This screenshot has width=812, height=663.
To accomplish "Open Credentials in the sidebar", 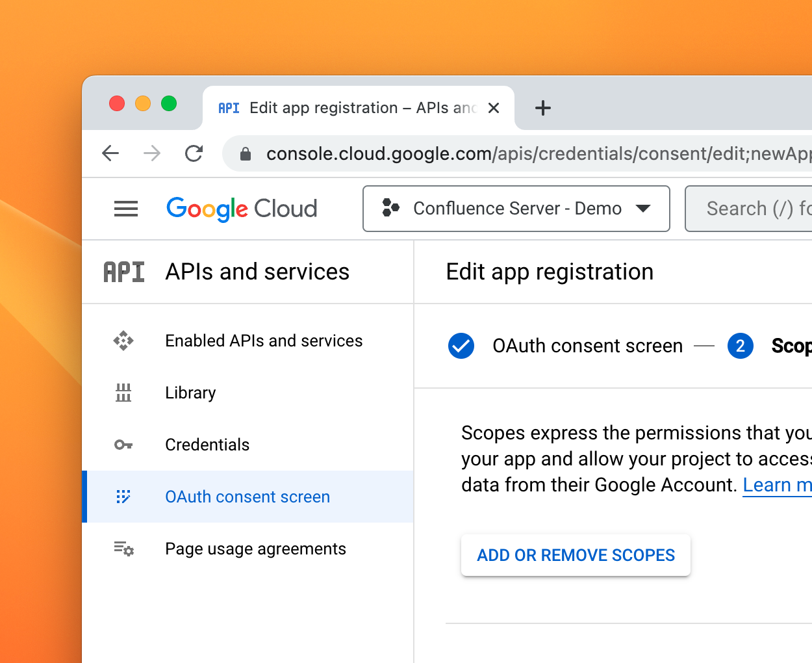I will click(x=207, y=445).
